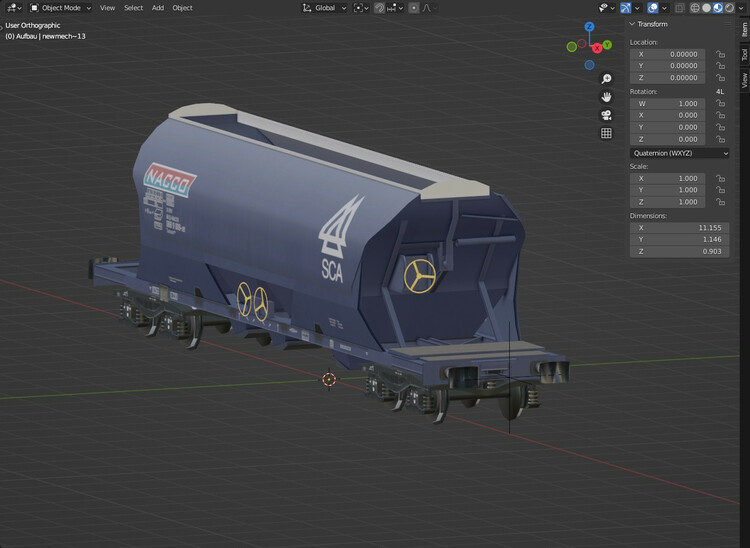Click negative X axis gizmo circle
This screenshot has height=548, width=750.
(x=582, y=43)
